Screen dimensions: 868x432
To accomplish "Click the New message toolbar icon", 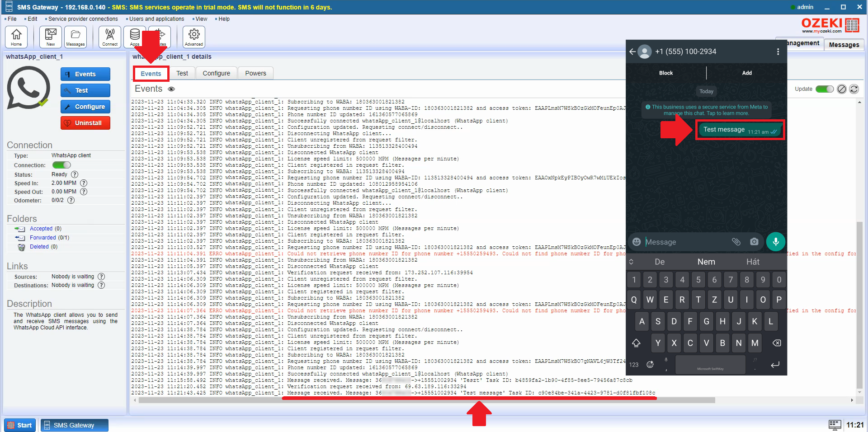I will click(51, 37).
